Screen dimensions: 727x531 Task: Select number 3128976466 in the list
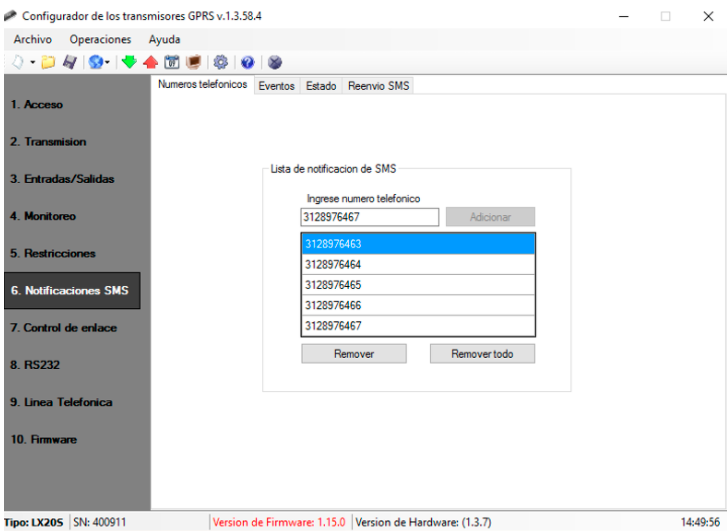click(418, 305)
